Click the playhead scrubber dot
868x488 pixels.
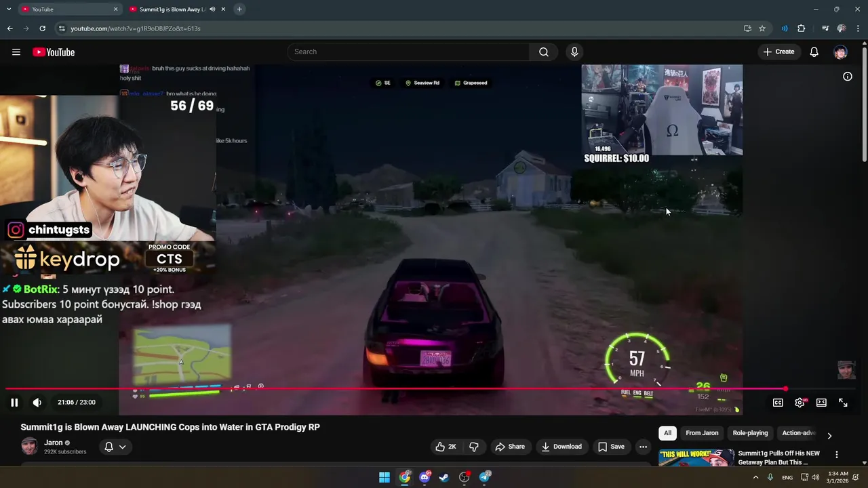[x=785, y=389]
